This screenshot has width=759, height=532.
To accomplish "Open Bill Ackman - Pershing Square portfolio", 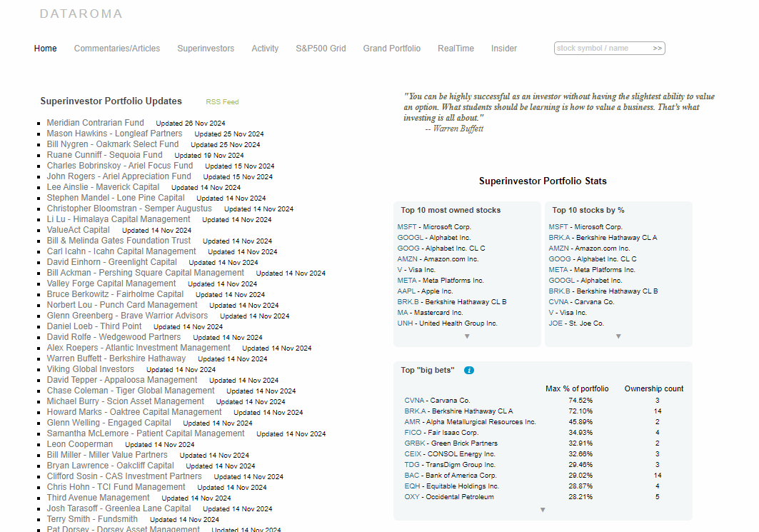I will tap(145, 273).
